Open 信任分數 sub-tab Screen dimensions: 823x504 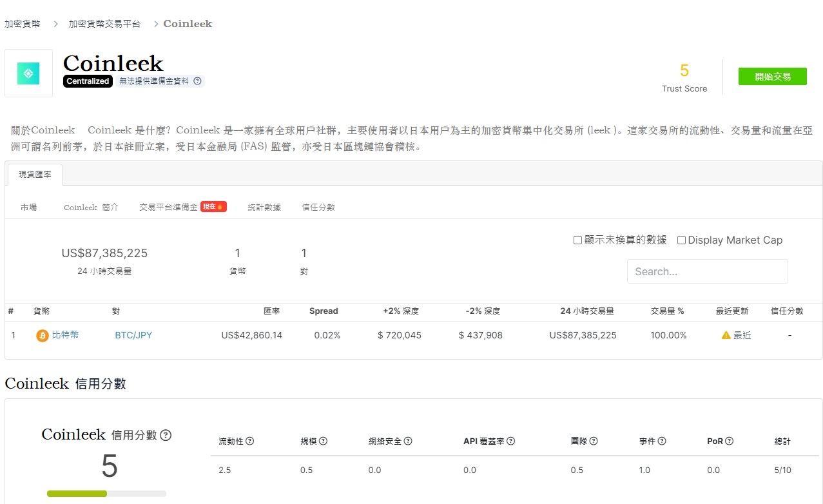(x=318, y=208)
